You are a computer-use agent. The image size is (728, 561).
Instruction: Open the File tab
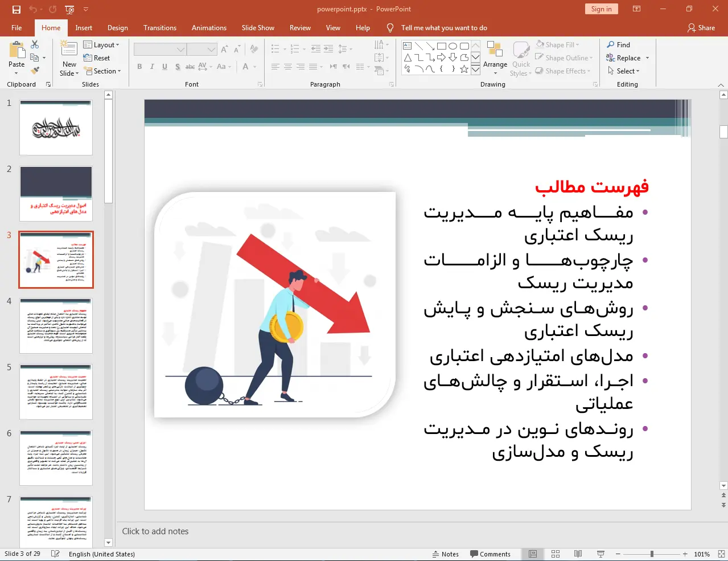(17, 28)
